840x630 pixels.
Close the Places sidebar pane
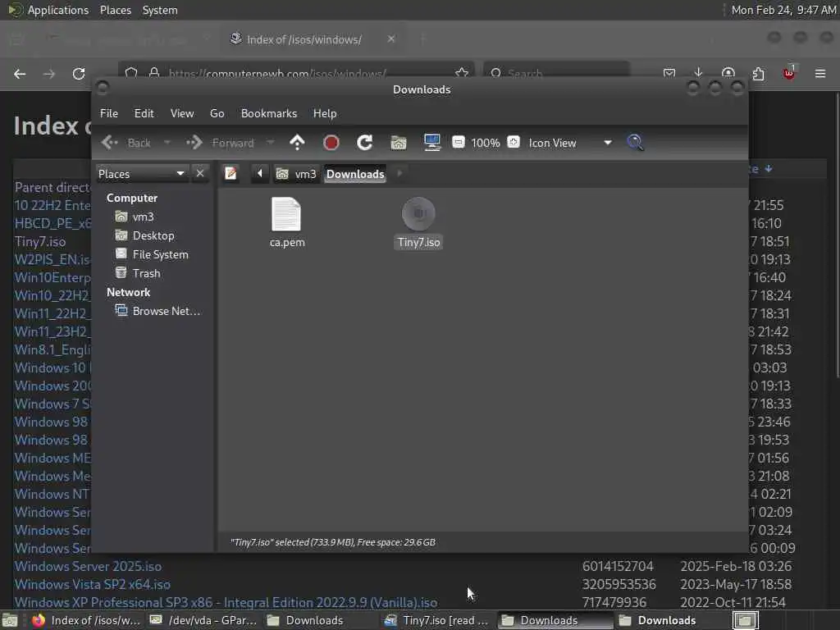[200, 174]
